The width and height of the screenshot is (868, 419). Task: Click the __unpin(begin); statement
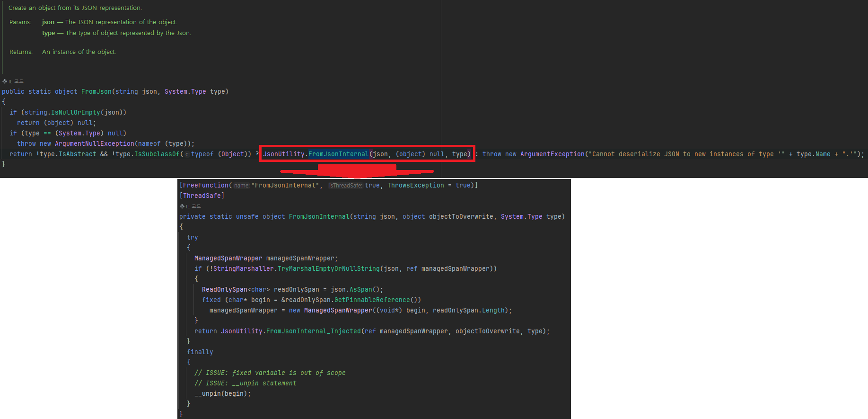(x=223, y=393)
